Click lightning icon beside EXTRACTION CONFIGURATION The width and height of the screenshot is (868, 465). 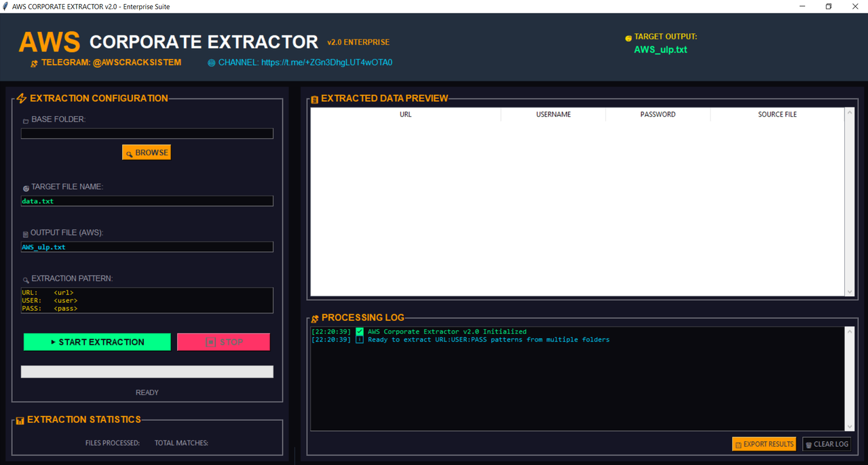pos(22,98)
